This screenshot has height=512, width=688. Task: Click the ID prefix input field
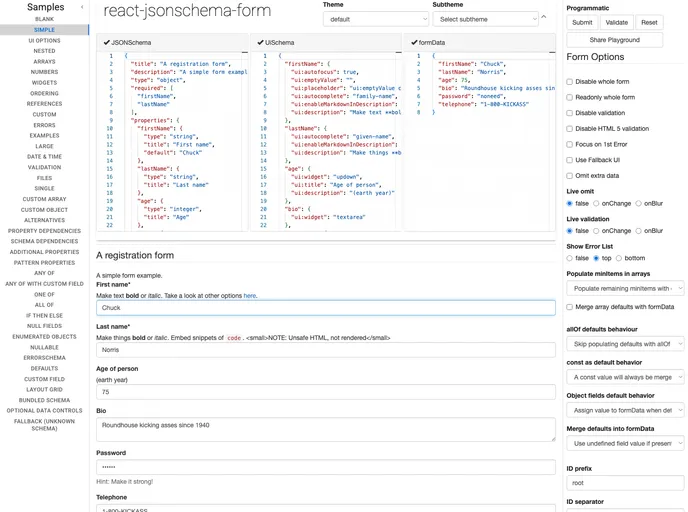(625, 483)
